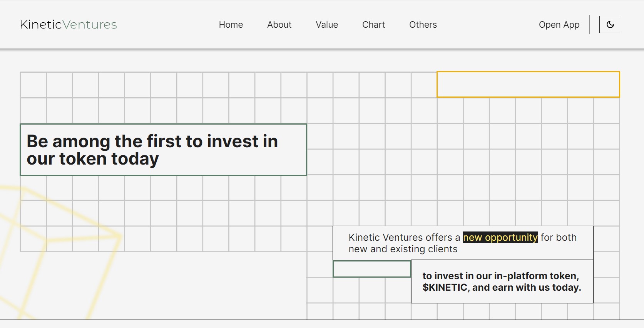Expand the Others navigation menu
Screen dimensions: 644x328
(x=423, y=25)
